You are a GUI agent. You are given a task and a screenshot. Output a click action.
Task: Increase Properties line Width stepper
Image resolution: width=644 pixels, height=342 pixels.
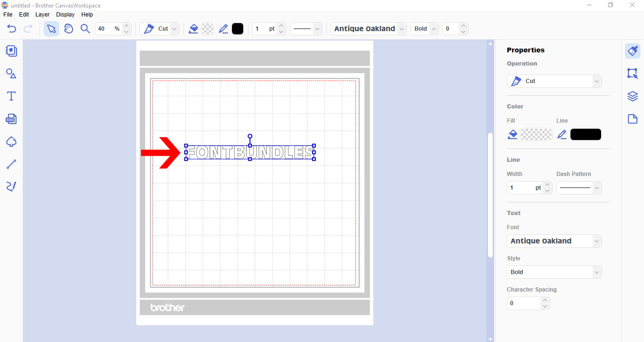point(547,184)
